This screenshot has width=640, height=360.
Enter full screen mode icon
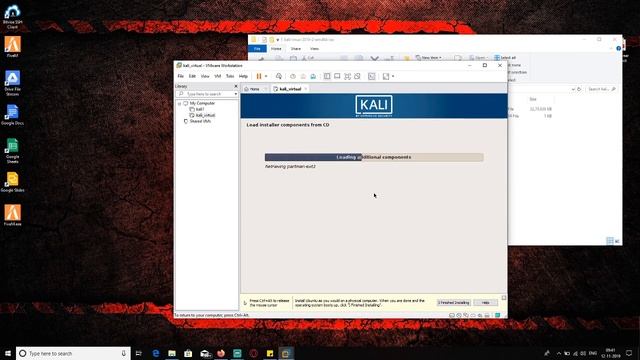click(x=347, y=76)
